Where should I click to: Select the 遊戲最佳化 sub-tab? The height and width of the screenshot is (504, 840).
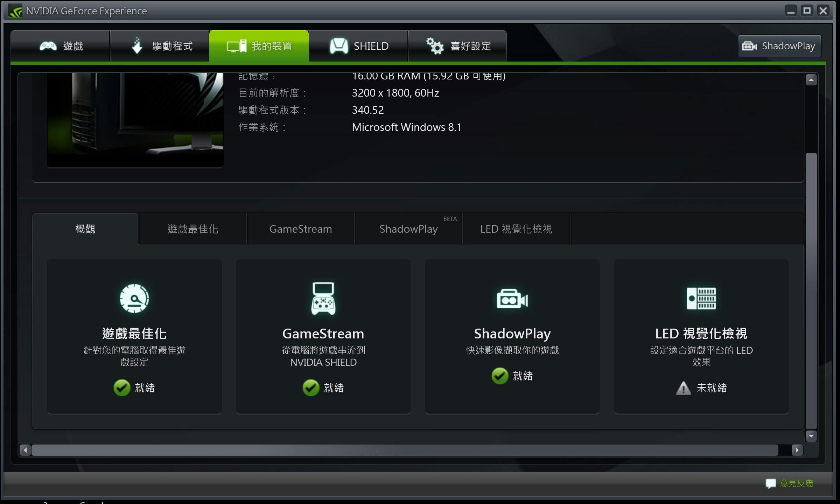(x=193, y=229)
